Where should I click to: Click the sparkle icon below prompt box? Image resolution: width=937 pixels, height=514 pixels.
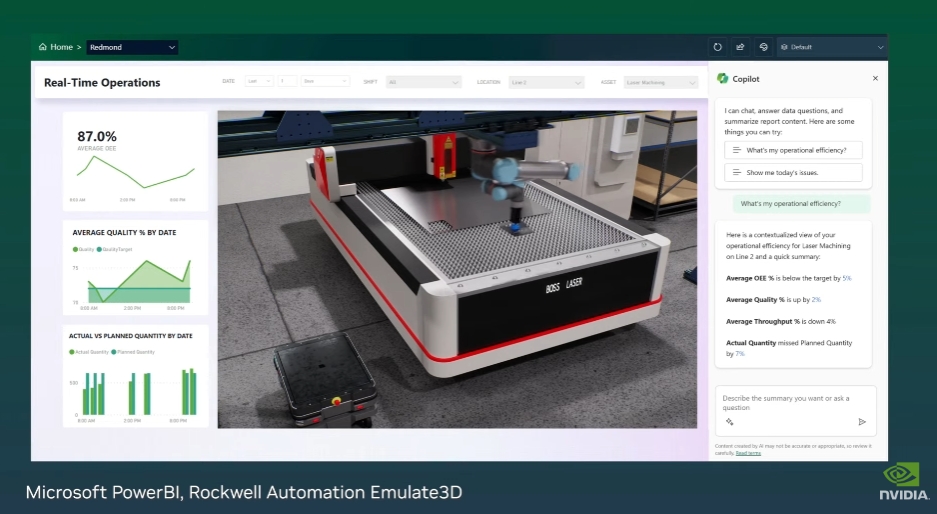pos(729,421)
